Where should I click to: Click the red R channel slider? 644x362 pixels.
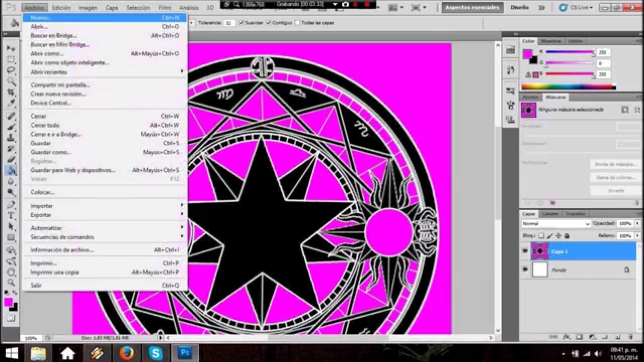[x=570, y=52]
